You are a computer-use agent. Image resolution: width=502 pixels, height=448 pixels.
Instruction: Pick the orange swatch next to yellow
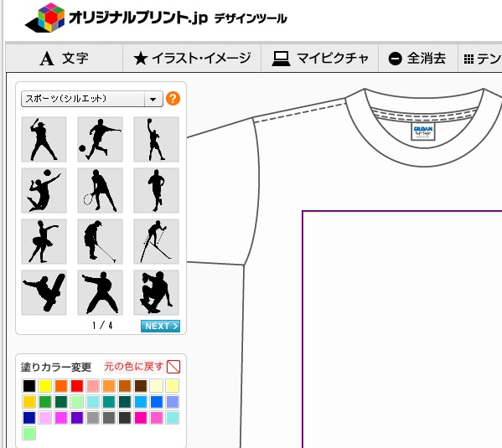click(61, 386)
